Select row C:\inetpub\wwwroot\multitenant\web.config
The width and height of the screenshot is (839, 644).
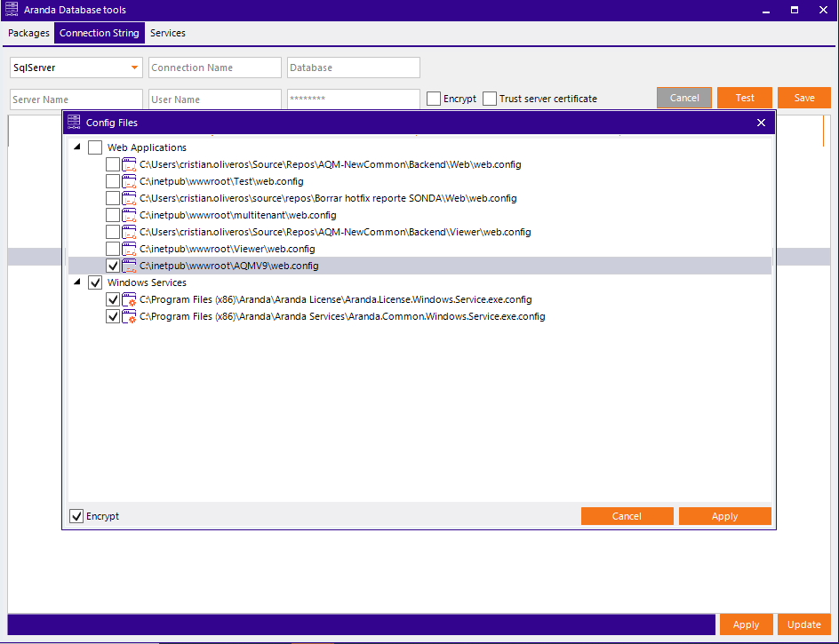pos(238,215)
